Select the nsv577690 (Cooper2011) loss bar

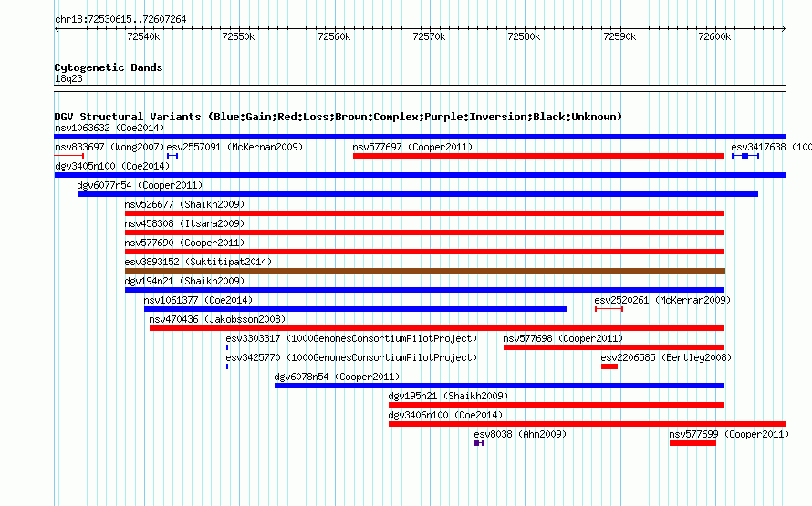point(424,252)
